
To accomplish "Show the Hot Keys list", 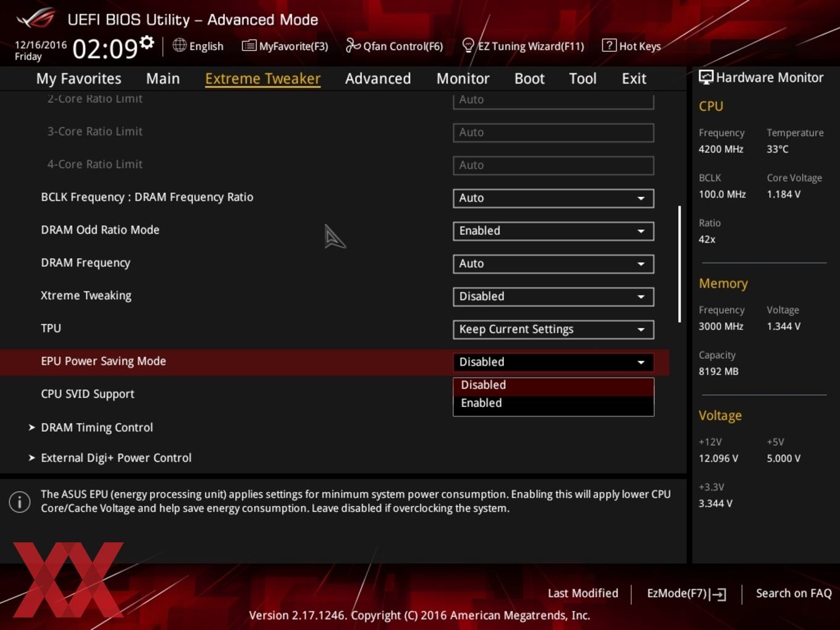I will (x=631, y=46).
